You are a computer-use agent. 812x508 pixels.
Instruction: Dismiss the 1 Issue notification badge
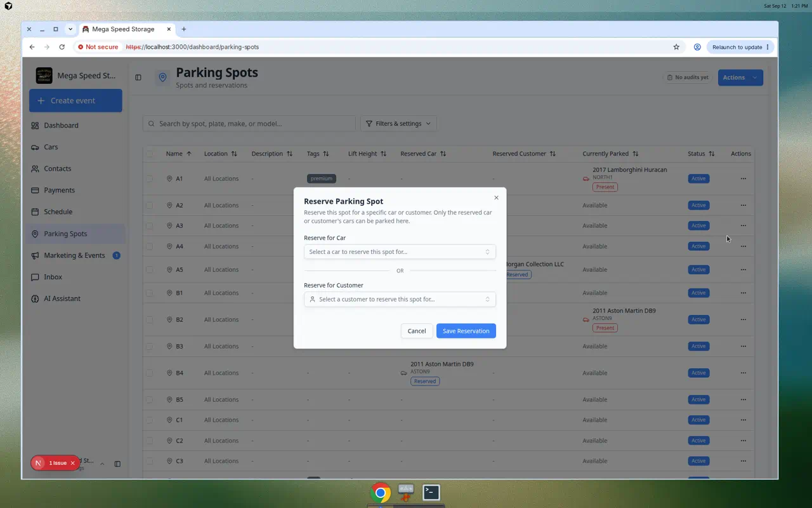[72, 463]
